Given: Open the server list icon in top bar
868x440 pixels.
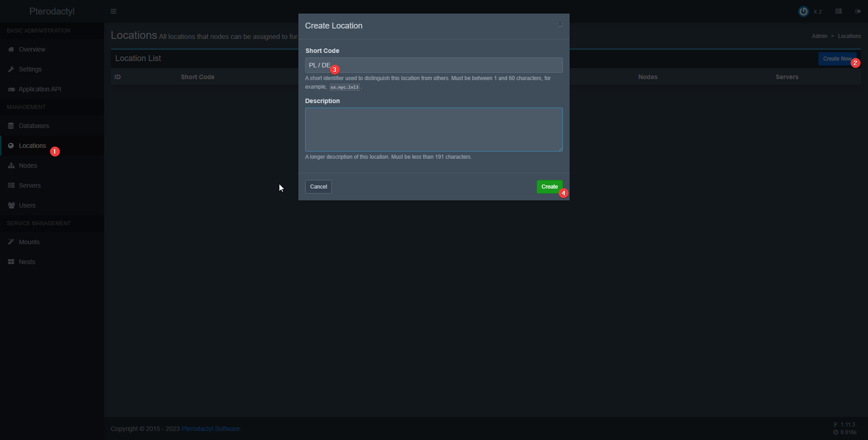Looking at the screenshot, I should tap(839, 11).
